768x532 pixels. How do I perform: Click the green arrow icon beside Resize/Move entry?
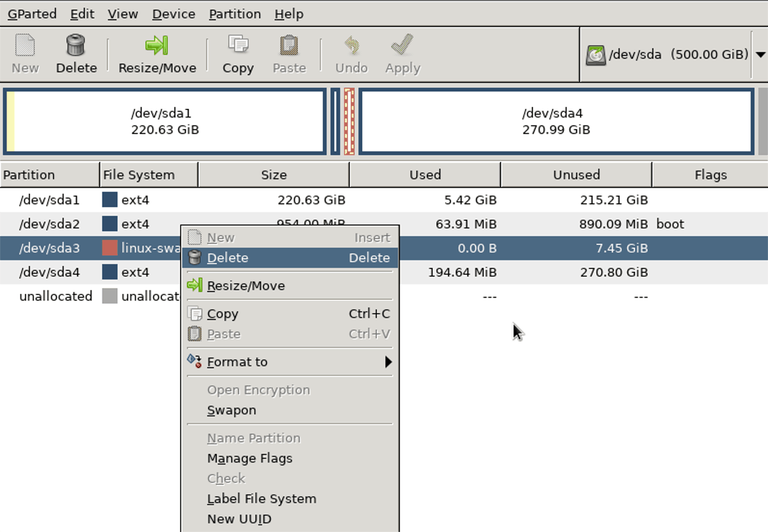(195, 286)
